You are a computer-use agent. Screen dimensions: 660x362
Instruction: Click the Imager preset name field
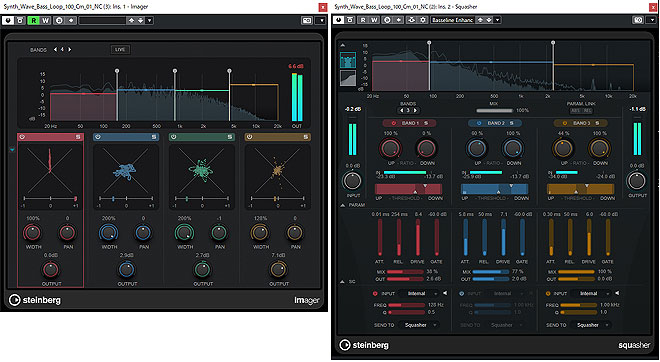[102, 20]
